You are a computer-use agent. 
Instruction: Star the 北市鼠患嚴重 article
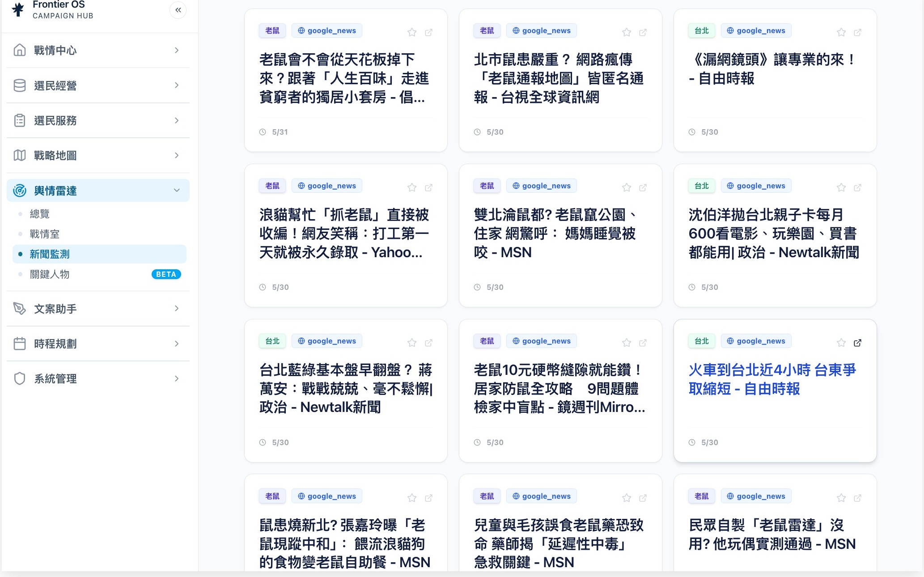click(627, 32)
